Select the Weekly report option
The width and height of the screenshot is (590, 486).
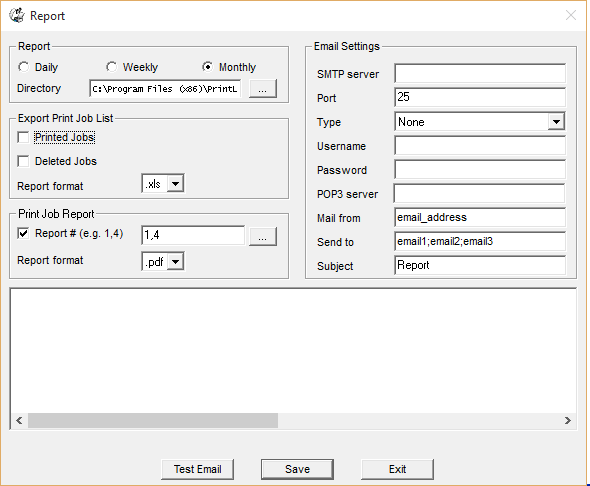pos(111,67)
